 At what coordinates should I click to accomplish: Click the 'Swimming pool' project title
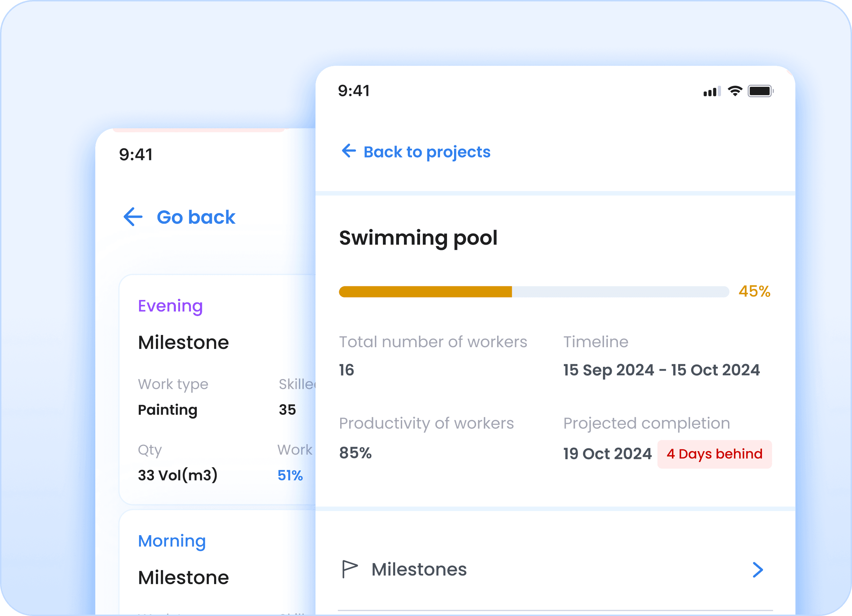(x=418, y=238)
